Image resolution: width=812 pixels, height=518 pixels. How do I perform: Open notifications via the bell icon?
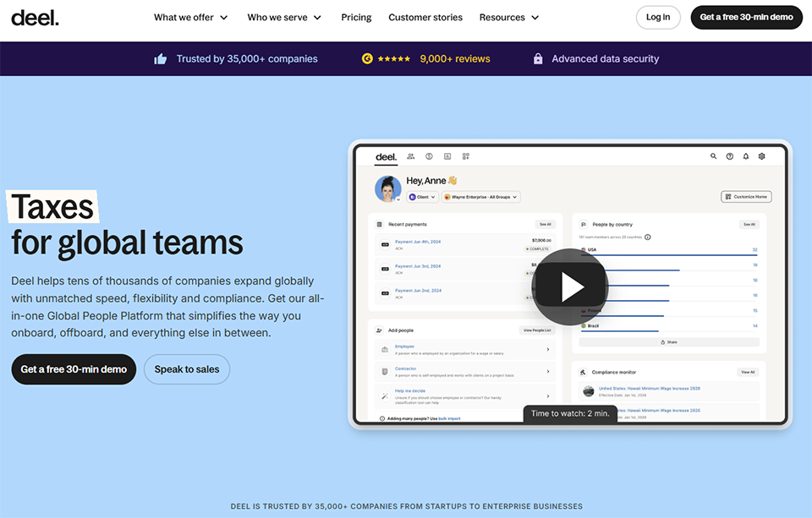tap(745, 156)
